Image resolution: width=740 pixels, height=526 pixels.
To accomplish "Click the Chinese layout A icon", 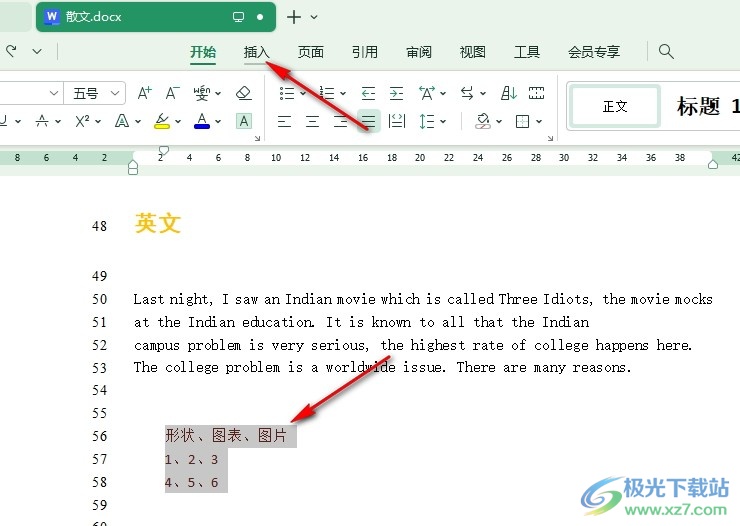I will (x=427, y=93).
